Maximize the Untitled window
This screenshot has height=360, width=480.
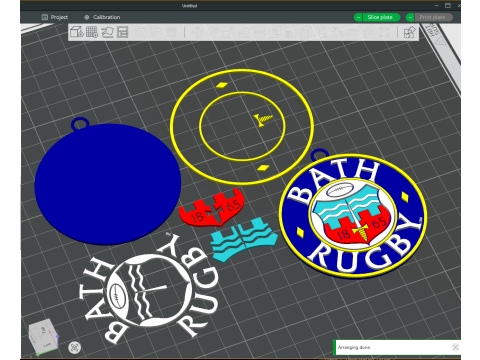448,5
